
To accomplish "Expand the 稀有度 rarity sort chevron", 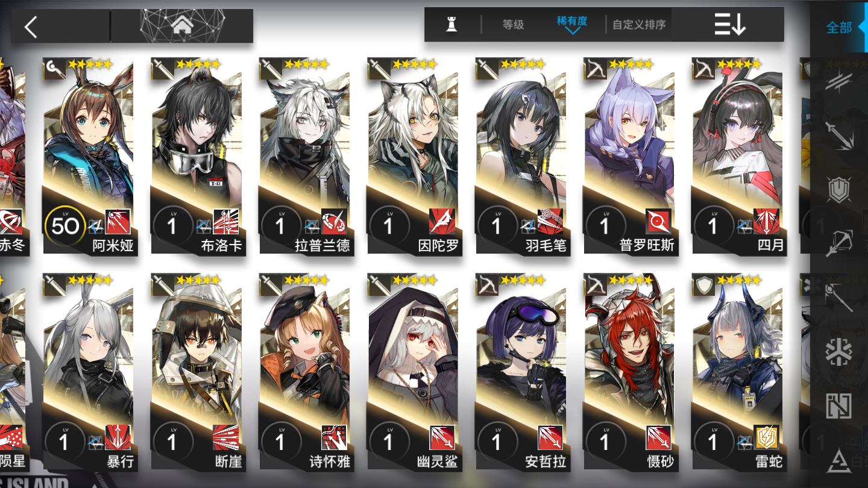I will pyautogui.click(x=572, y=30).
